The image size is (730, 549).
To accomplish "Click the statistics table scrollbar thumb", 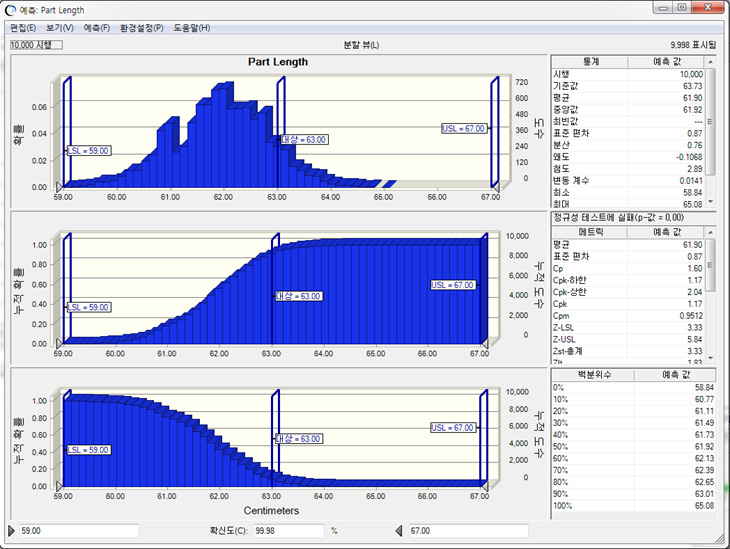I will click(710, 121).
